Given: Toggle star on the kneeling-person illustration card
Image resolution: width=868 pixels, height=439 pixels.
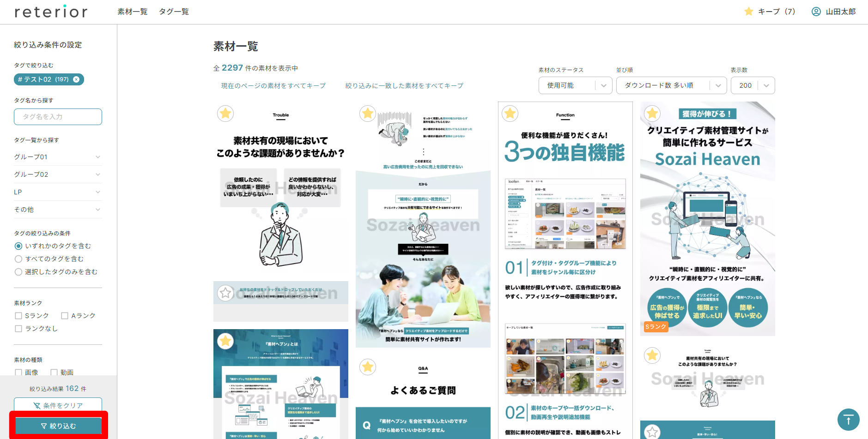Looking at the screenshot, I should (x=368, y=113).
